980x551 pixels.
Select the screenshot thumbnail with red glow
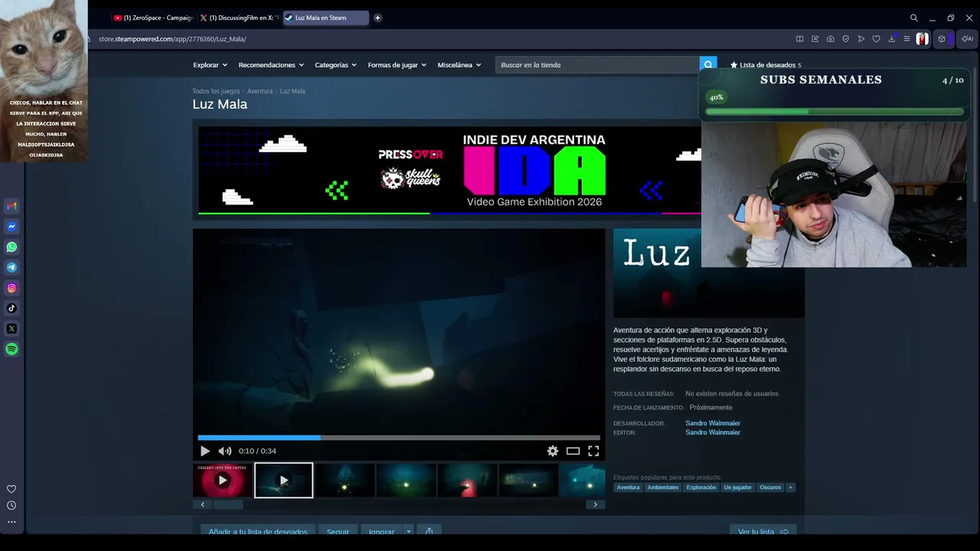click(468, 481)
